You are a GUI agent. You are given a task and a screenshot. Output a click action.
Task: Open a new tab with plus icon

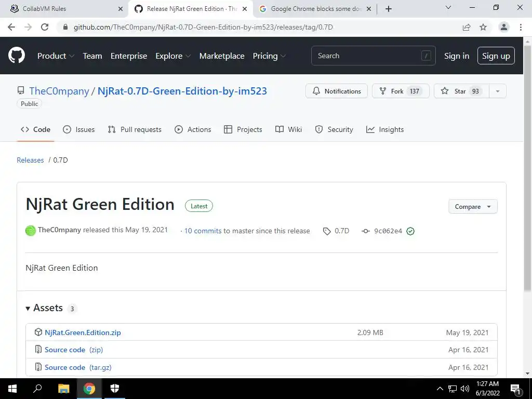click(x=389, y=9)
